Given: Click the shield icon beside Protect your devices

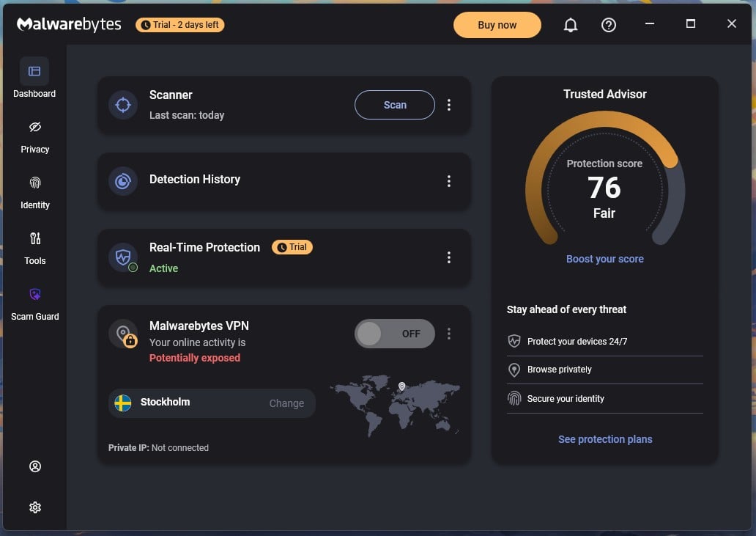Looking at the screenshot, I should click(514, 341).
